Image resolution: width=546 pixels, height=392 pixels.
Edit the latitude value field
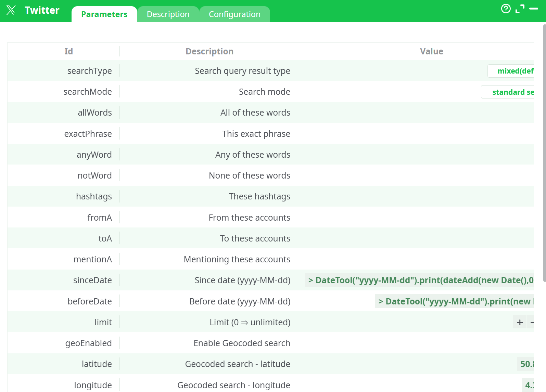[x=525, y=364]
